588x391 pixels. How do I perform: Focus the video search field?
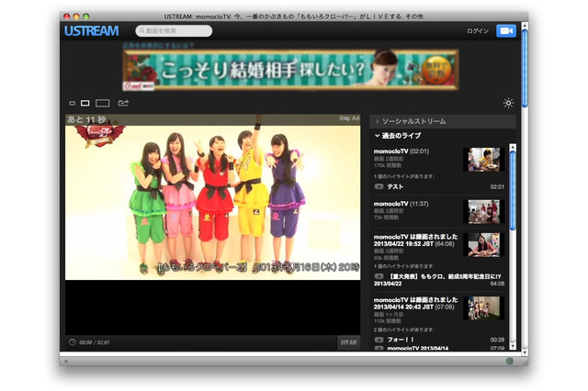174,30
